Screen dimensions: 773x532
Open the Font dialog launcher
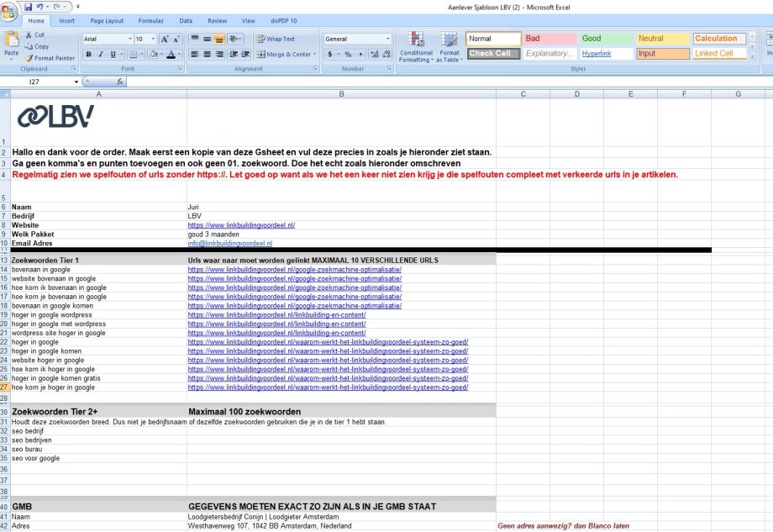180,69
